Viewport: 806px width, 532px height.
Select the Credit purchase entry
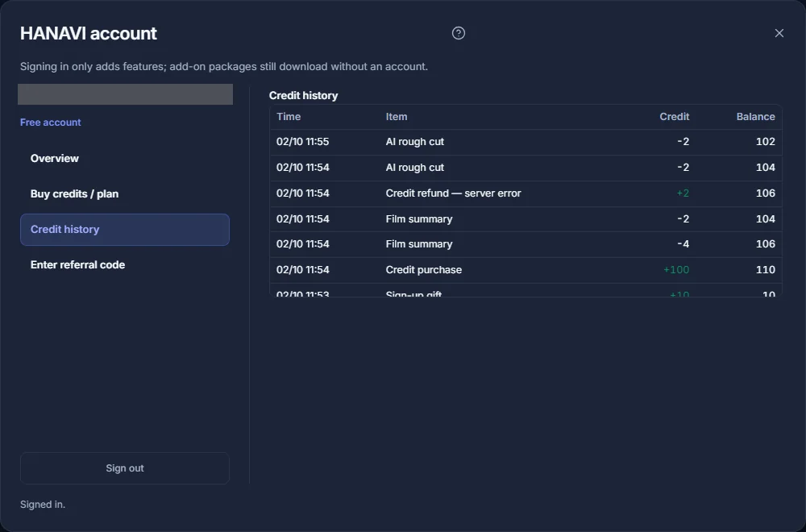coord(424,270)
